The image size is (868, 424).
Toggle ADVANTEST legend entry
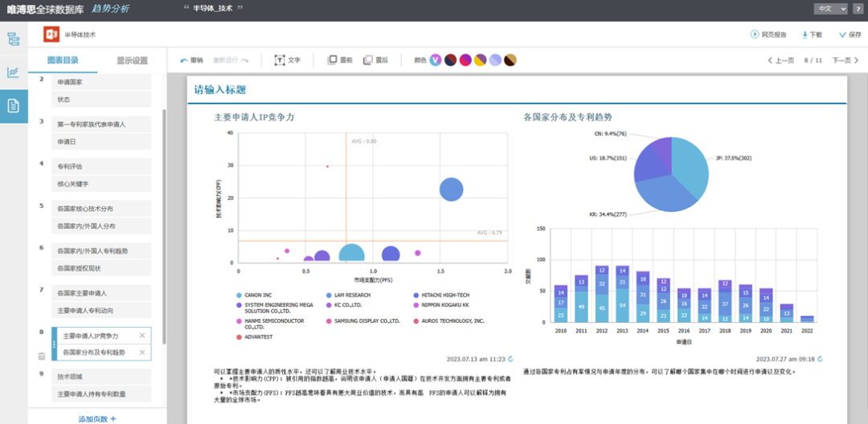click(253, 336)
